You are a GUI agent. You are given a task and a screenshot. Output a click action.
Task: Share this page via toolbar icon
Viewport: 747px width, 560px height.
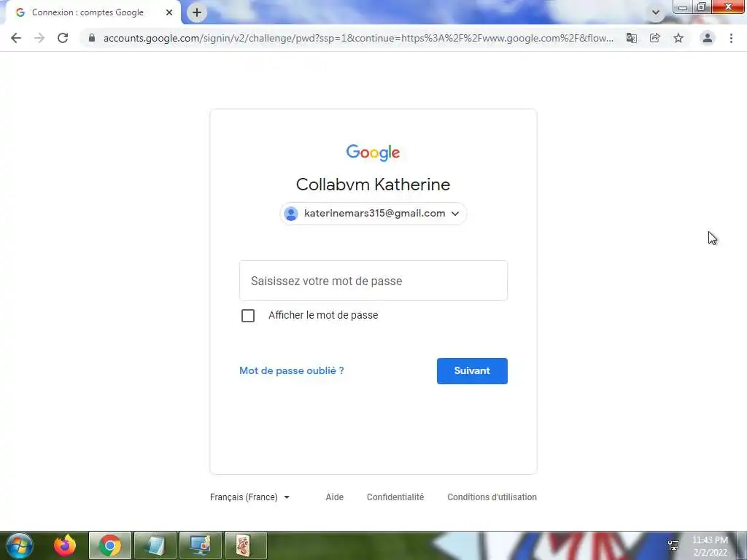pos(654,38)
